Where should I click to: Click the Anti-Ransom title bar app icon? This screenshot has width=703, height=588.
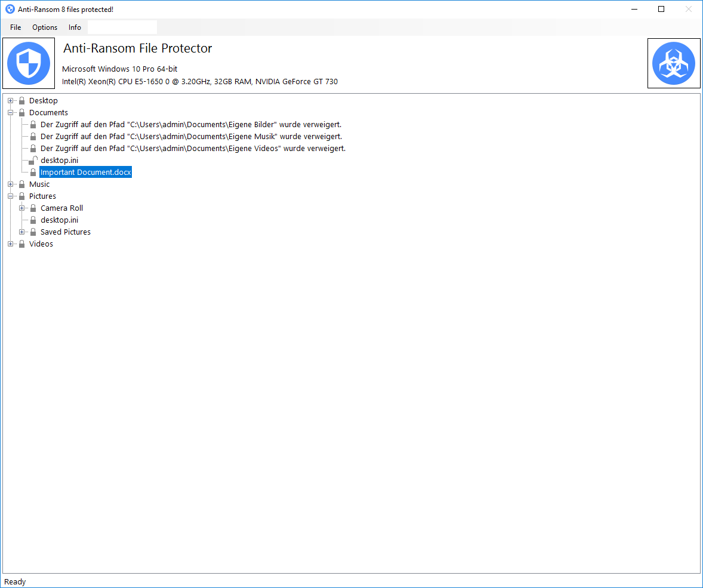[10, 9]
